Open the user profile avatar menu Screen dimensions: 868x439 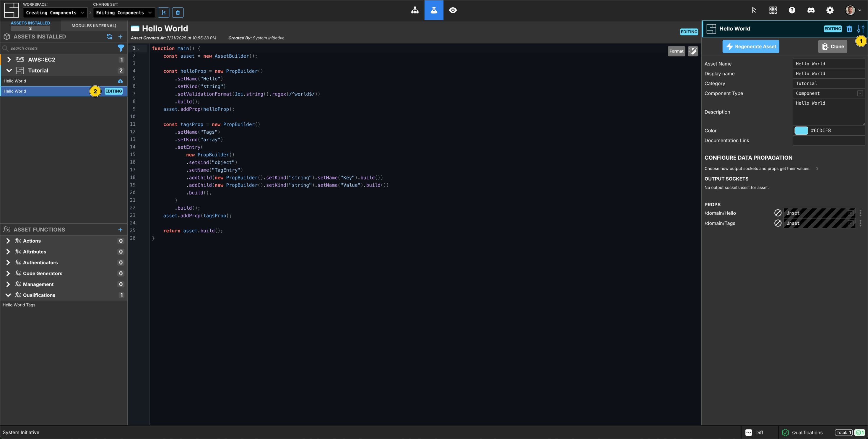pyautogui.click(x=853, y=10)
